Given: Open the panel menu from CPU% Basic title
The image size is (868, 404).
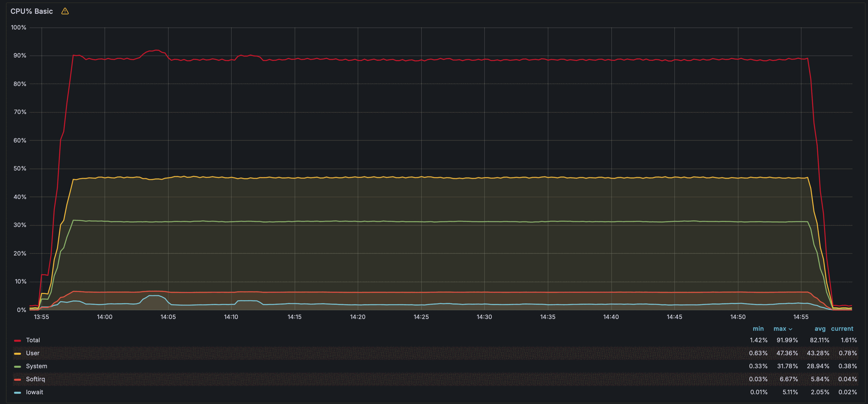Looking at the screenshot, I should coord(32,11).
